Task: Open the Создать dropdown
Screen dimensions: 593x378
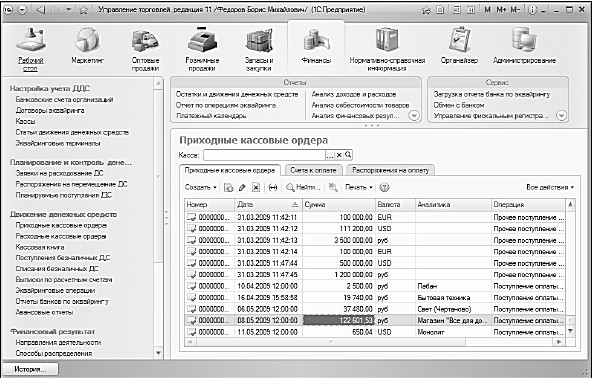Action: pyautogui.click(x=200, y=187)
